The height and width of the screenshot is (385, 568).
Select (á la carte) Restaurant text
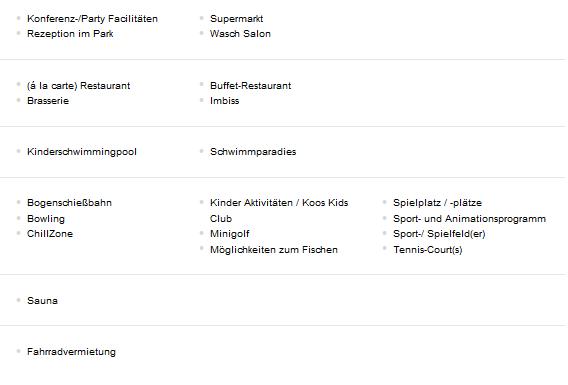point(79,86)
